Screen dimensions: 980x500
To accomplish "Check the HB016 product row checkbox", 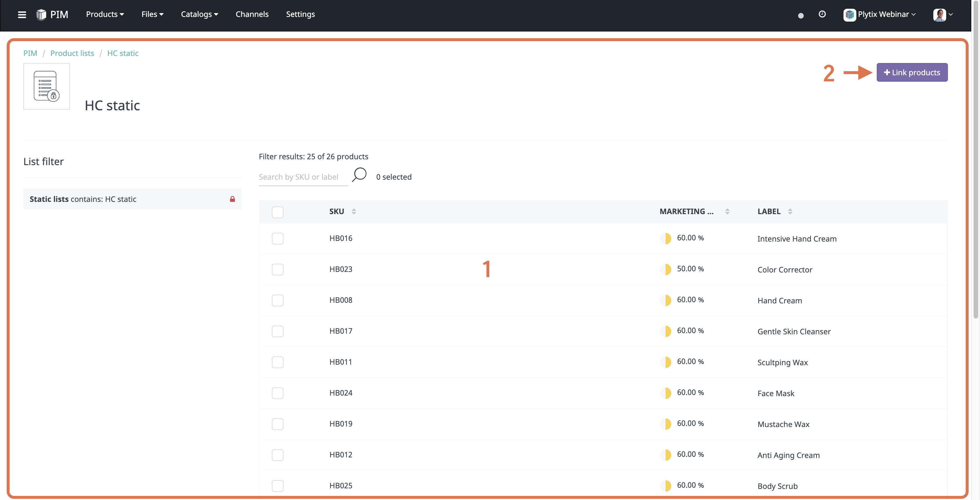I will (x=277, y=239).
